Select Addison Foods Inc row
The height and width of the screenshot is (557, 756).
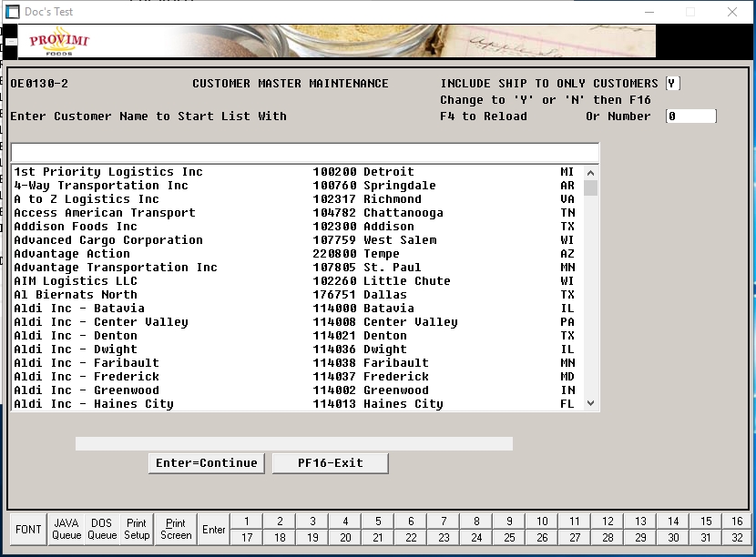[297, 227]
